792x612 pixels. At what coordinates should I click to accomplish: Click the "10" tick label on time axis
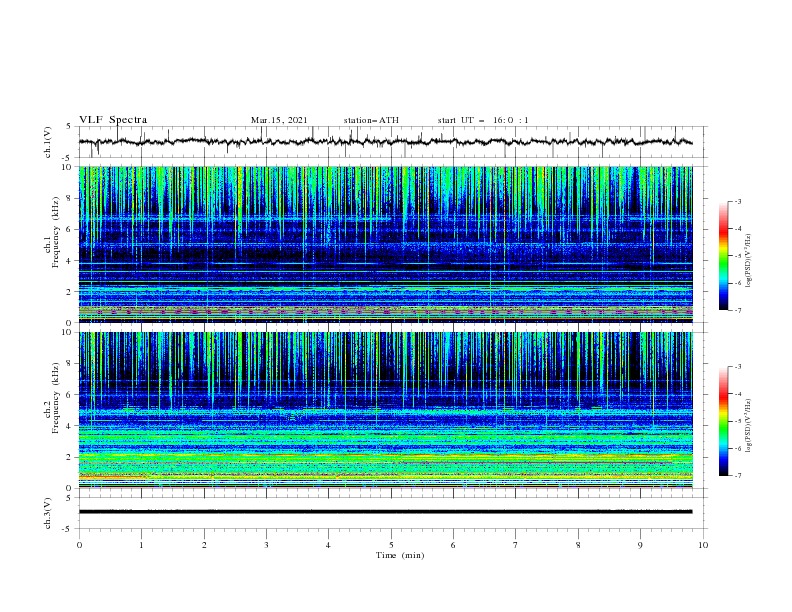click(703, 545)
